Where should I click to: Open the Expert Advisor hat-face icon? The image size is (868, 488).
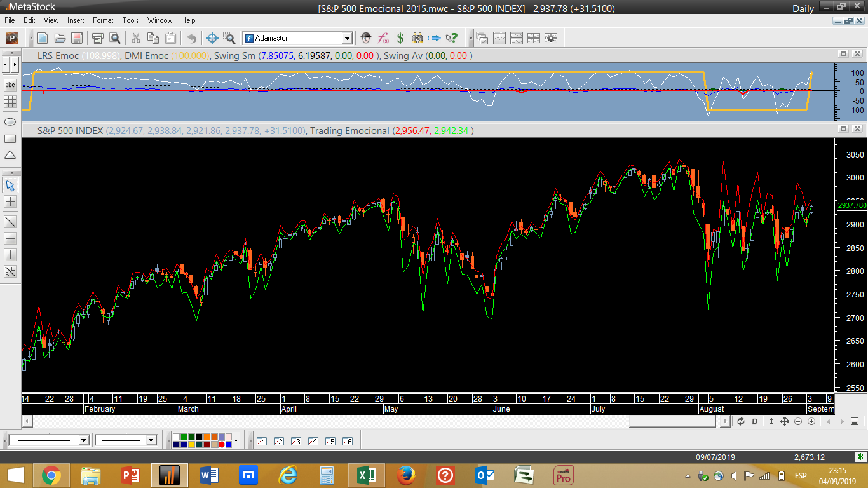coord(366,38)
